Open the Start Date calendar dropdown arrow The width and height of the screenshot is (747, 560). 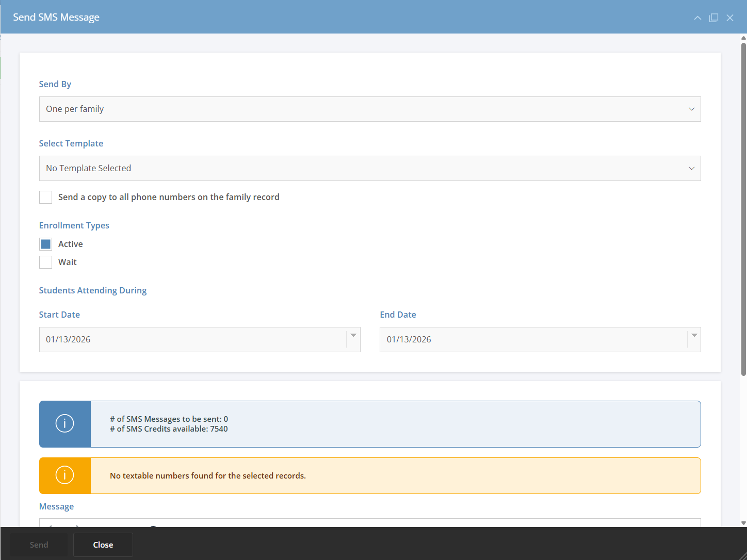coord(353,336)
